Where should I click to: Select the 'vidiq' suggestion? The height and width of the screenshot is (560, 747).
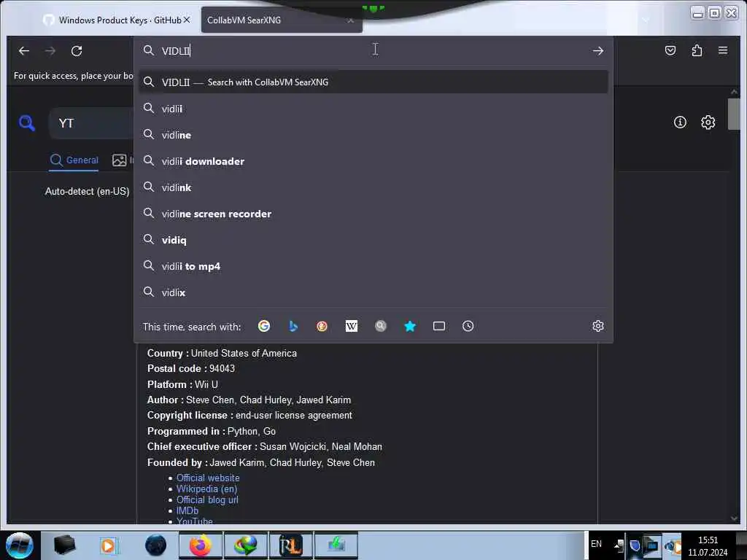tap(373, 239)
